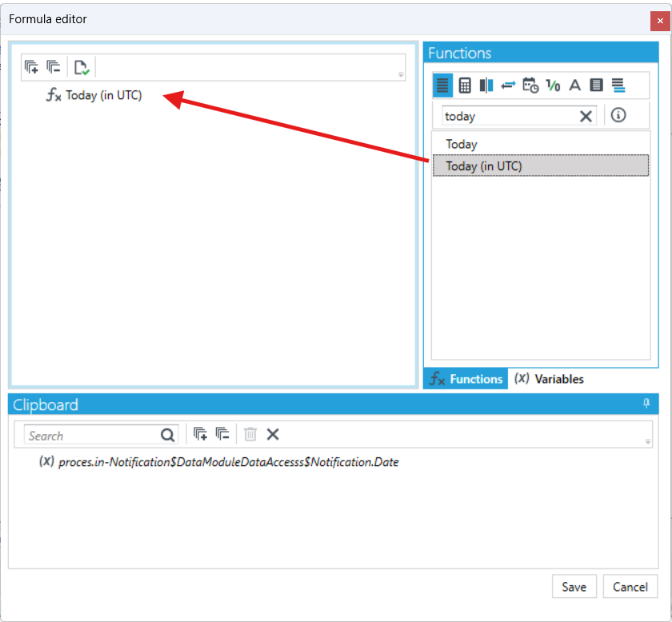
Task: Click the trash delete icon in Clipboard
Action: 250,434
